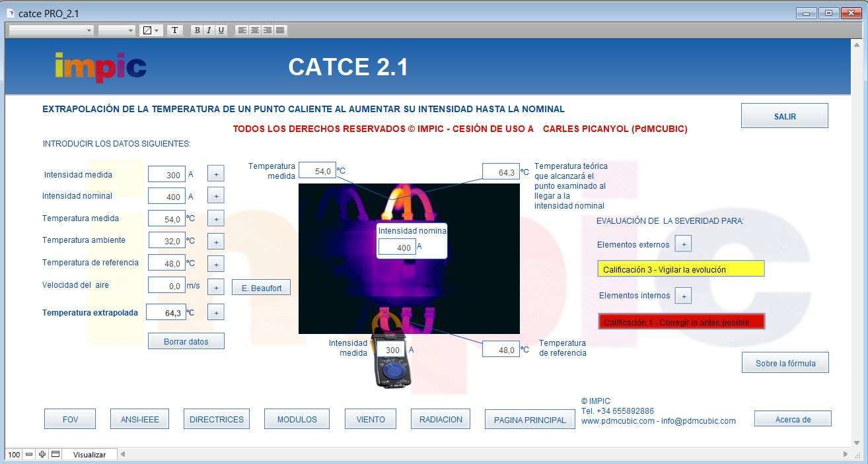Screen dimensions: 868x464
Task: Open the font size dropdown
Action: coord(130,30)
